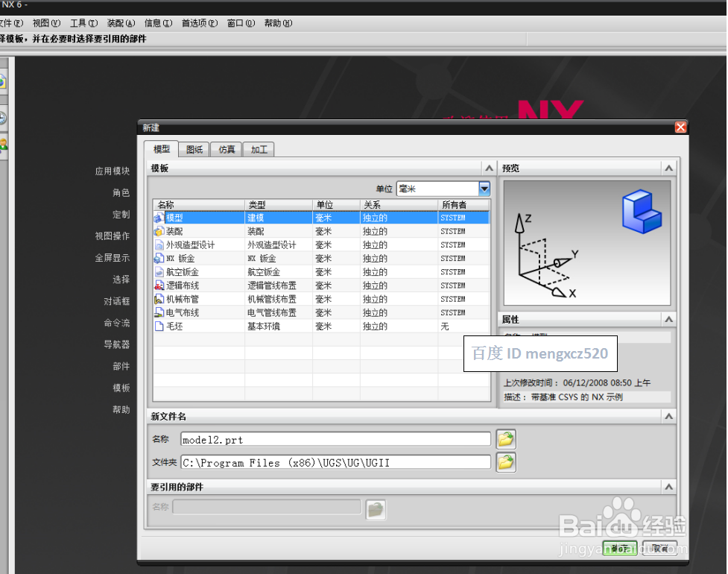Sort templates by the 名称 column header
This screenshot has height=574, width=728.
point(199,205)
